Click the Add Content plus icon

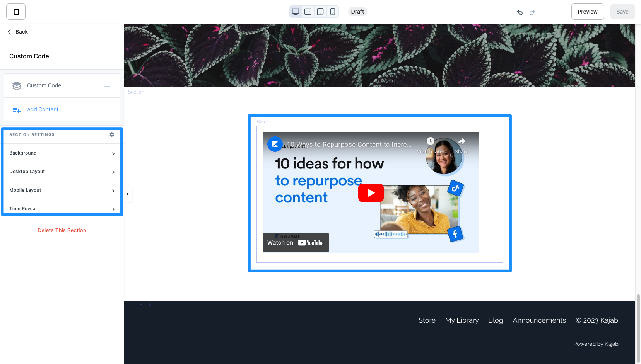pos(17,110)
